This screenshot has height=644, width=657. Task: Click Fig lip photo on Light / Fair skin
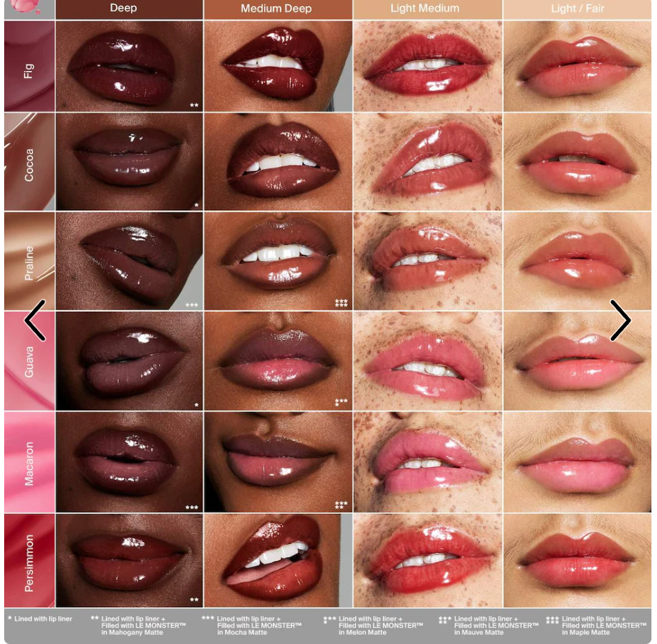[x=577, y=66]
